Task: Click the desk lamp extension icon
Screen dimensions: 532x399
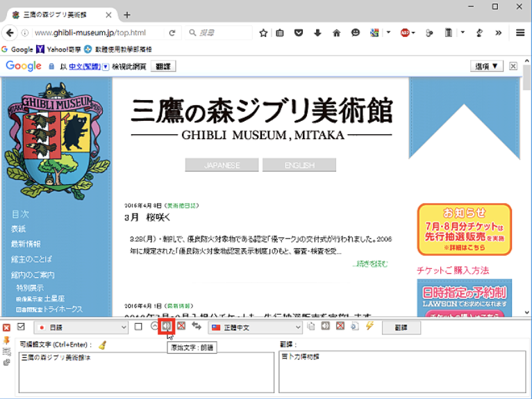Action: pyautogui.click(x=479, y=33)
